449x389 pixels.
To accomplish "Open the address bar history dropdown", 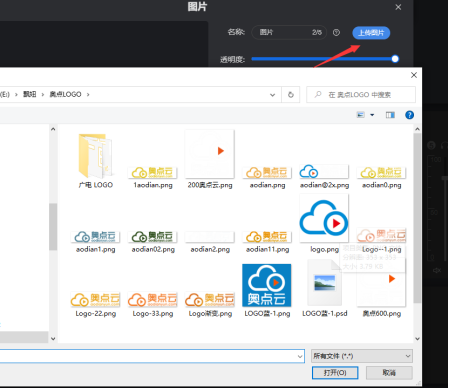I will point(272,95).
